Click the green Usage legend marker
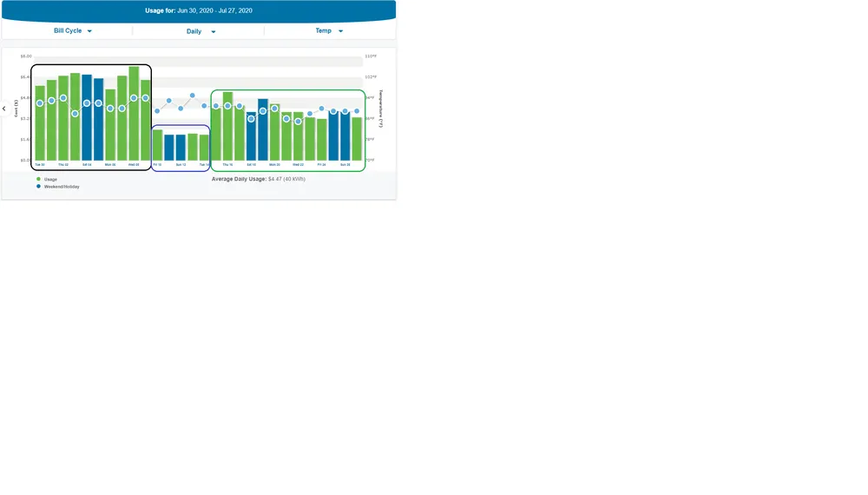Viewport: 868px width, 495px height. (39, 179)
